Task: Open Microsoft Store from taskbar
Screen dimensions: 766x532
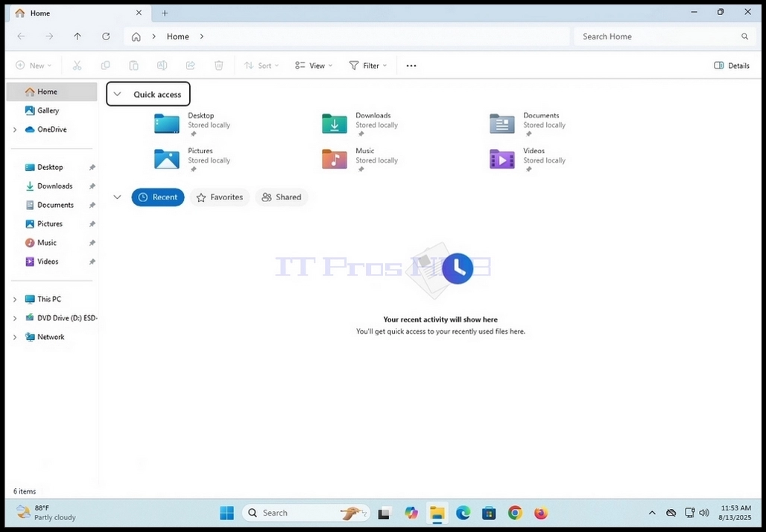Action: [x=489, y=513]
